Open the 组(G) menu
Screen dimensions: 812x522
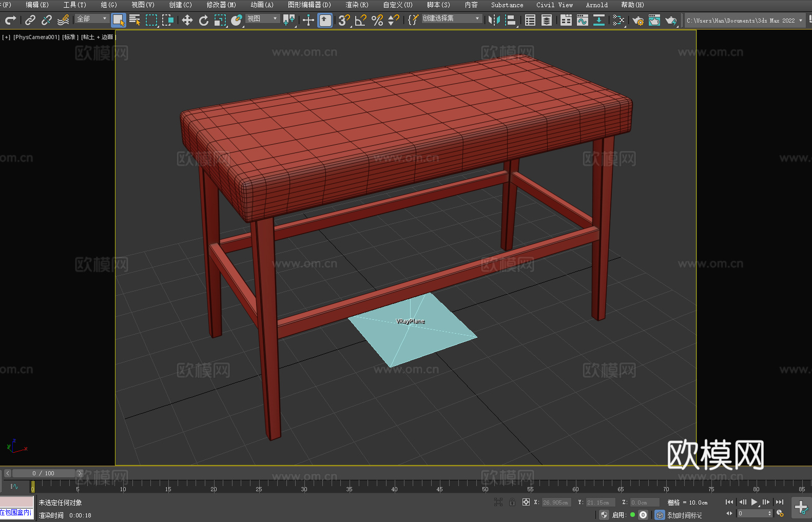point(109,5)
